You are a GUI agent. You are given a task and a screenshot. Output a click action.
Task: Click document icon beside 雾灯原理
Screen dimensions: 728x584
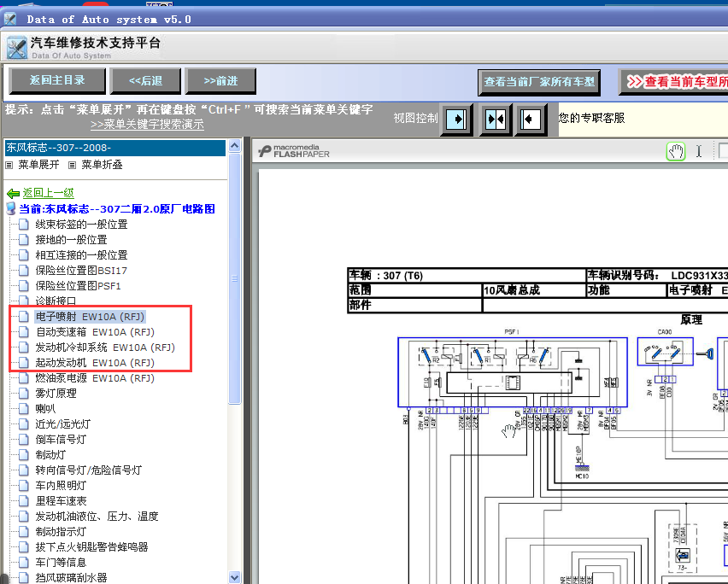24,394
